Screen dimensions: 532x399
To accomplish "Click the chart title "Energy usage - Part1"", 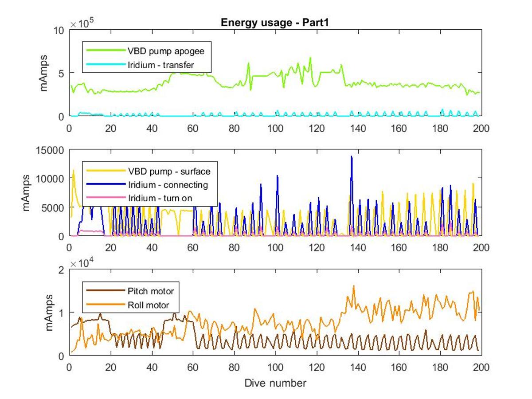I will [274, 23].
